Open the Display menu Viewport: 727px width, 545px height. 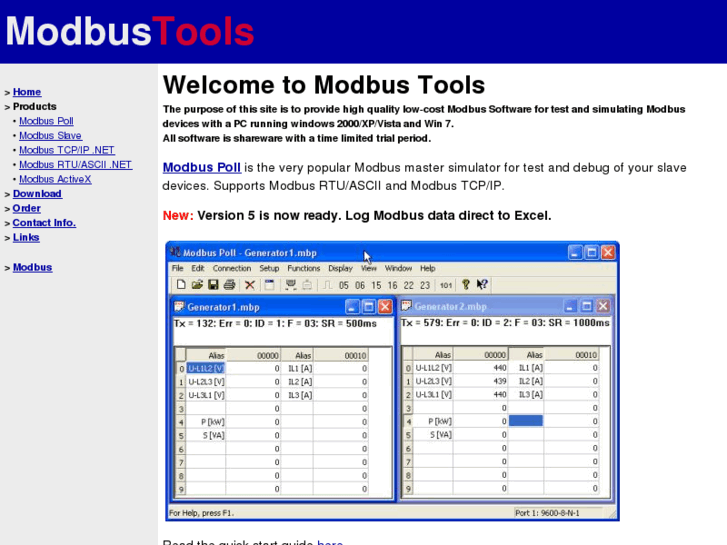[340, 269]
